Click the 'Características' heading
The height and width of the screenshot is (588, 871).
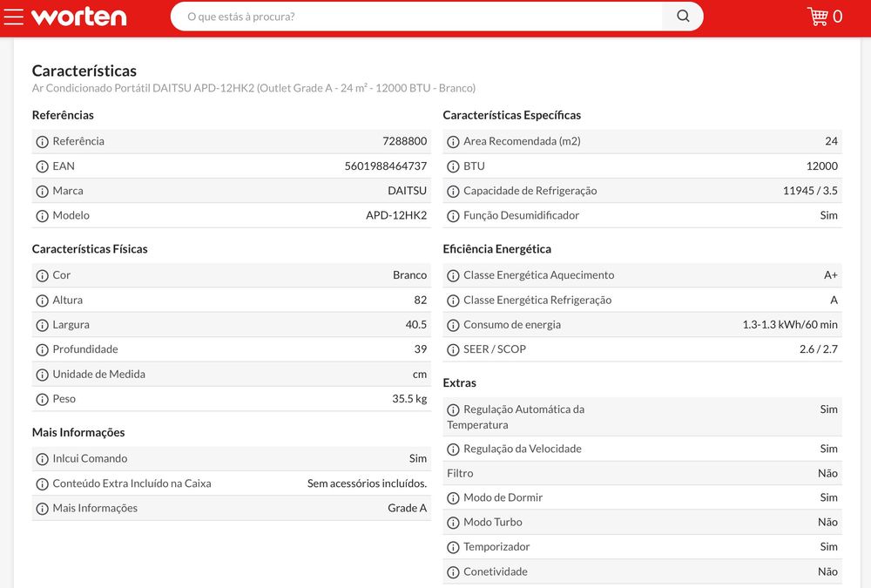click(x=84, y=71)
